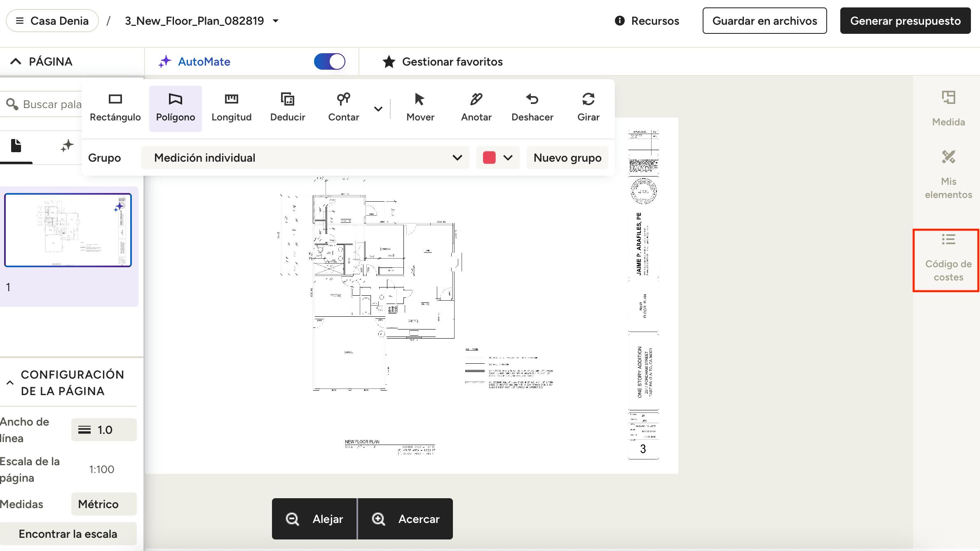
Task: Zoom in with Acercar button
Action: 406,519
